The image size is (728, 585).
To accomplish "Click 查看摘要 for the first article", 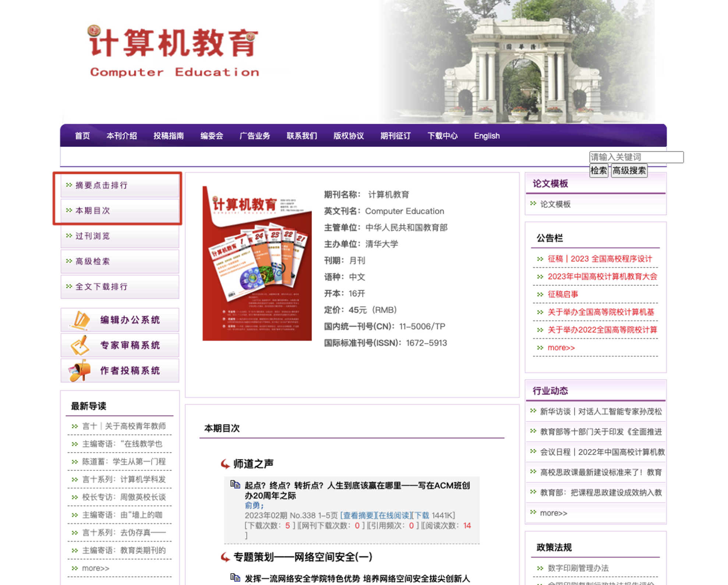I will (358, 515).
